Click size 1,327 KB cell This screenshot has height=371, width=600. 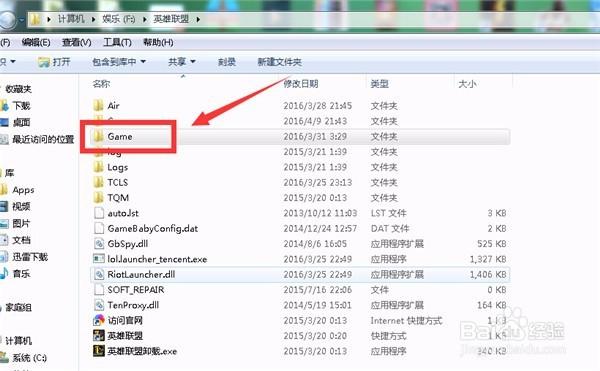pyautogui.click(x=488, y=259)
